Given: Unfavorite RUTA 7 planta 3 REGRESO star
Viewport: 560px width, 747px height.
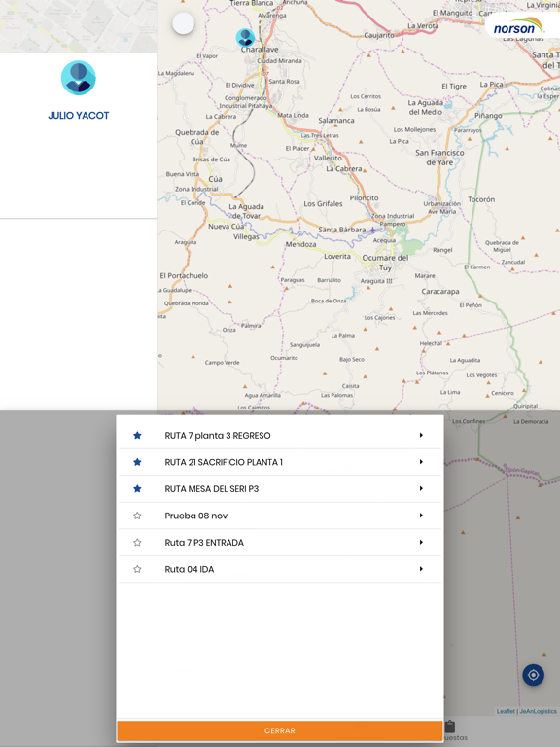Looking at the screenshot, I should pyautogui.click(x=137, y=435).
